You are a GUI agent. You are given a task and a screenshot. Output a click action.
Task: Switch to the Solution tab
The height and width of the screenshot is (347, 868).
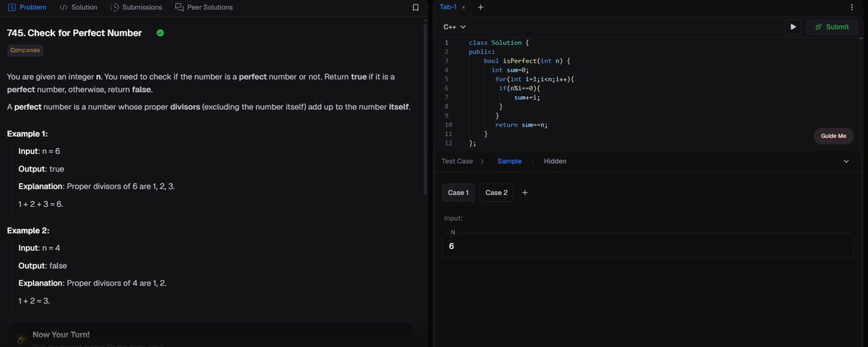78,7
